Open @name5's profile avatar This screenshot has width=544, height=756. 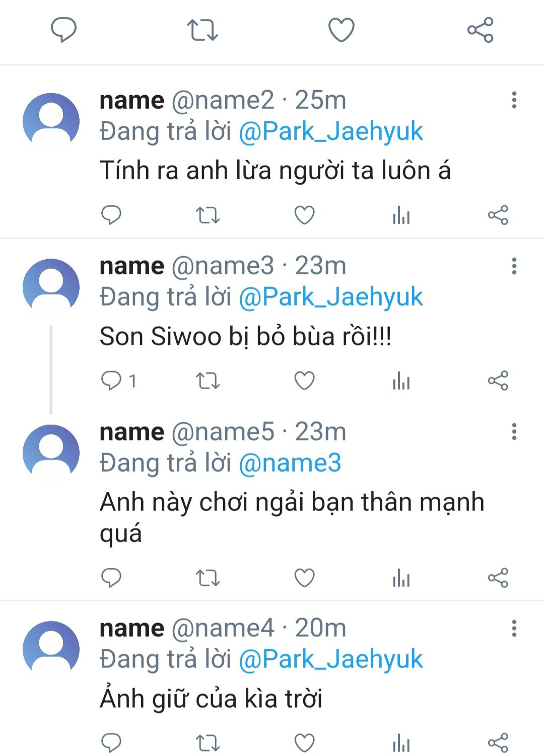[51, 452]
